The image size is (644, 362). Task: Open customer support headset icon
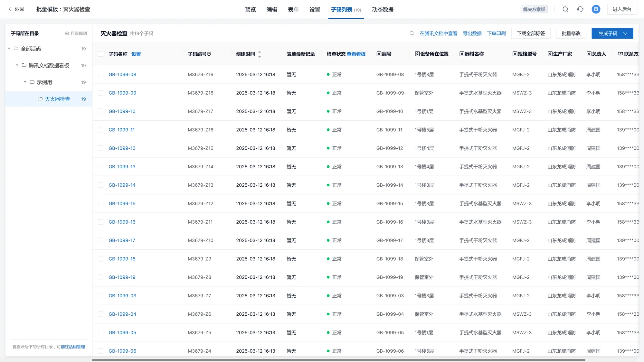(x=580, y=9)
